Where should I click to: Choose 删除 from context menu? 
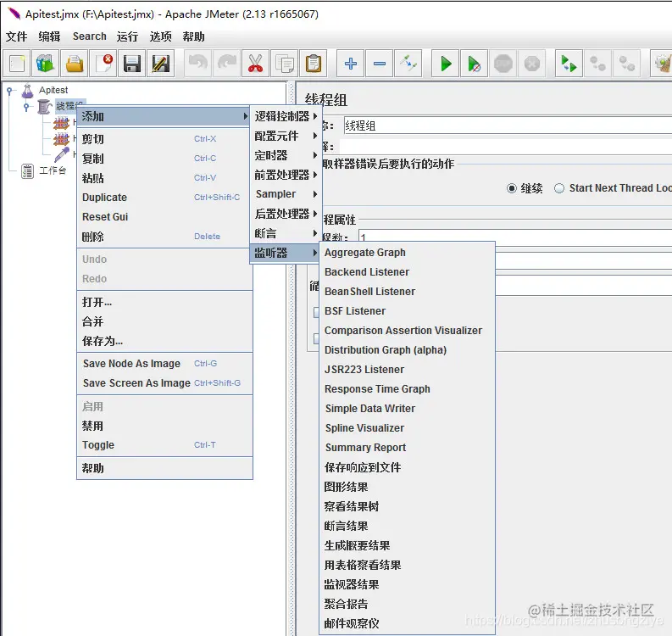pyautogui.click(x=164, y=237)
